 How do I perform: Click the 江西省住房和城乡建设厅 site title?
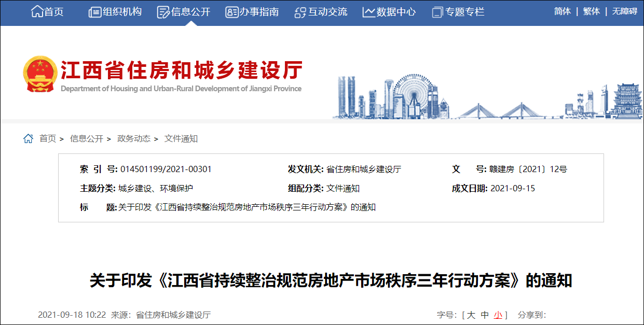pyautogui.click(x=181, y=70)
